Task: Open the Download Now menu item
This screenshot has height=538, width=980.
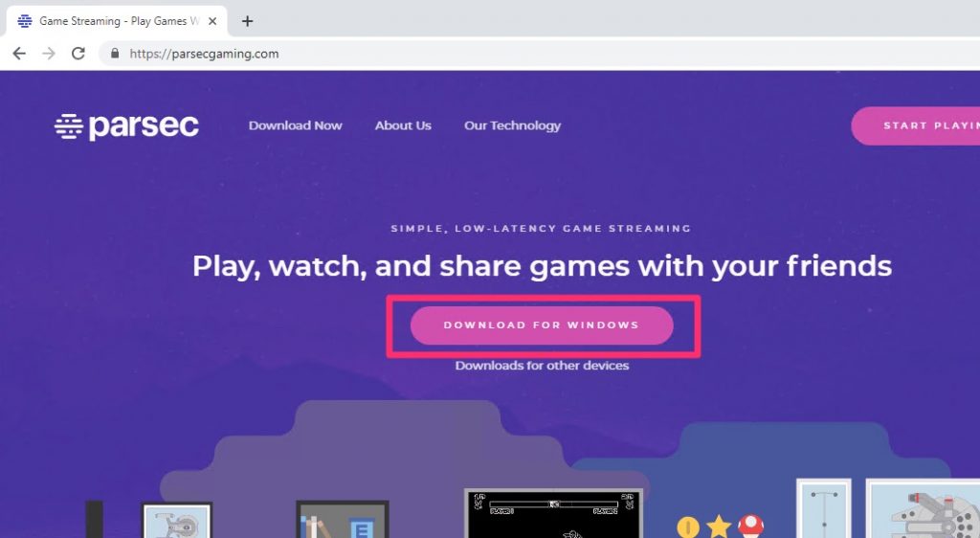Action: 295,125
